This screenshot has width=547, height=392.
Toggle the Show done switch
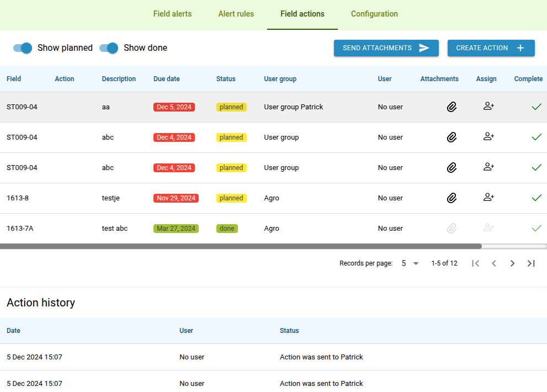[x=109, y=48]
